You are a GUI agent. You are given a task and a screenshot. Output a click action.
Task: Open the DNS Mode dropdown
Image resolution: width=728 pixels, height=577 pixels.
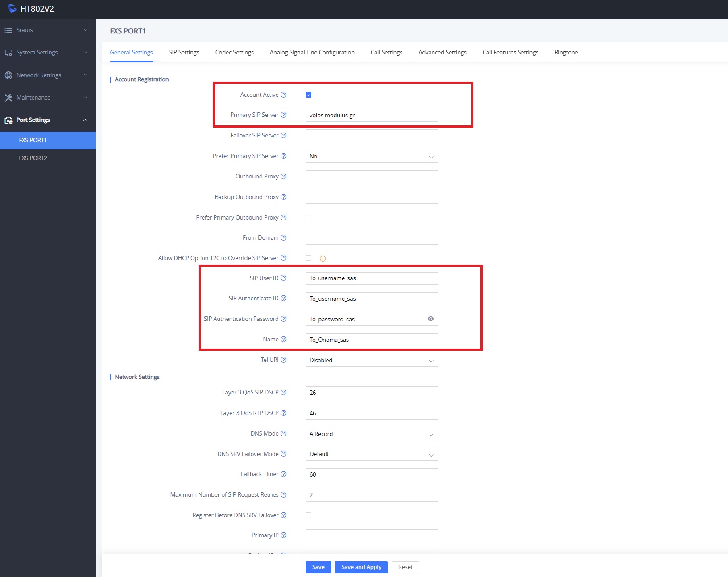[372, 434]
